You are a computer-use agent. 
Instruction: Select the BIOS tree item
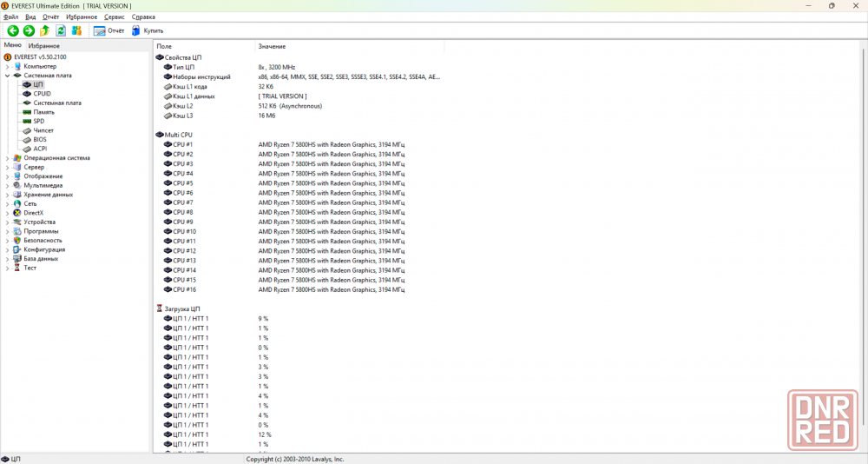[x=40, y=140]
